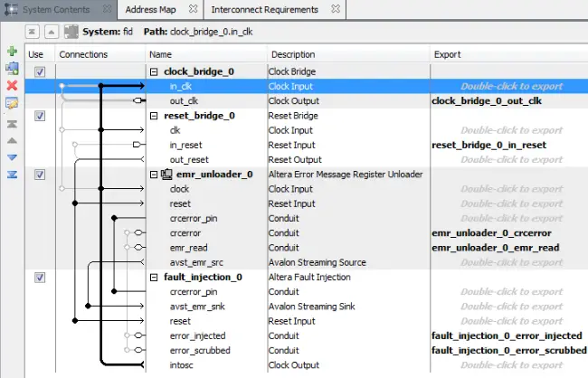Viewport: 588px width, 378px height.
Task: Click the red X remove icon
Action: (x=12, y=86)
